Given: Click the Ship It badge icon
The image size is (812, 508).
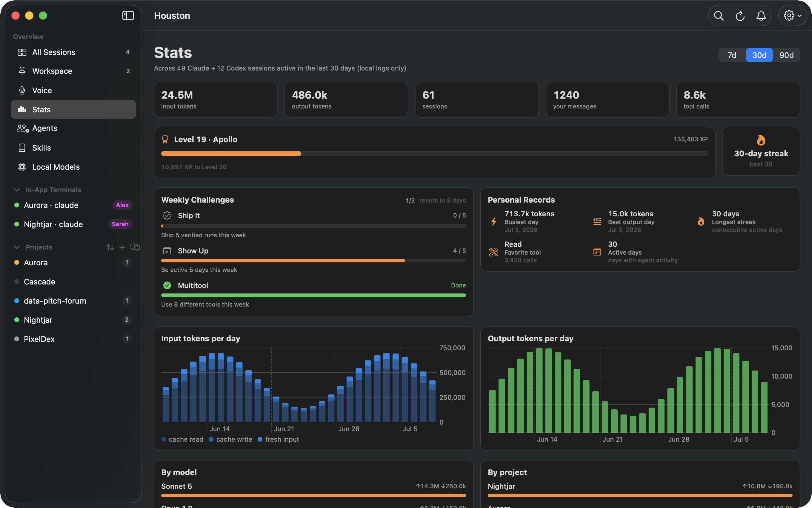Looking at the screenshot, I should click(167, 216).
